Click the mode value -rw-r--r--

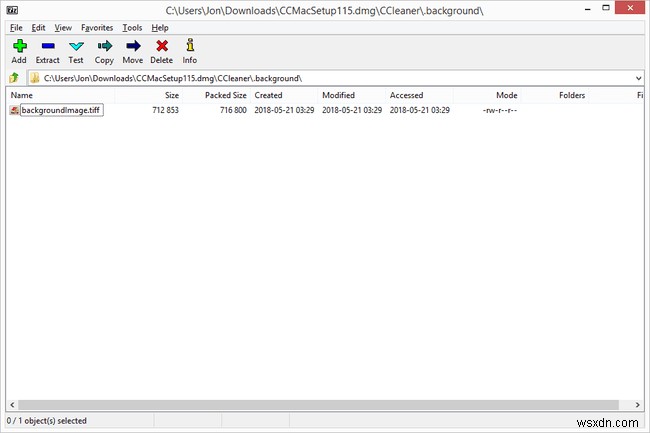point(500,110)
